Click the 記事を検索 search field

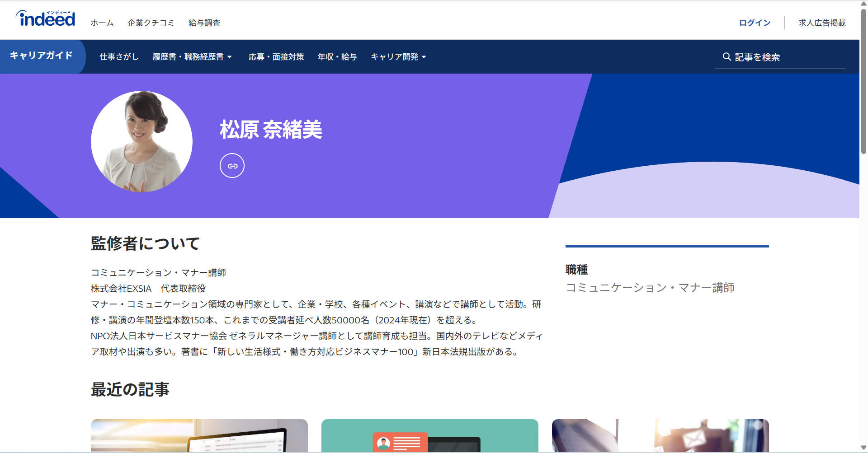point(780,57)
